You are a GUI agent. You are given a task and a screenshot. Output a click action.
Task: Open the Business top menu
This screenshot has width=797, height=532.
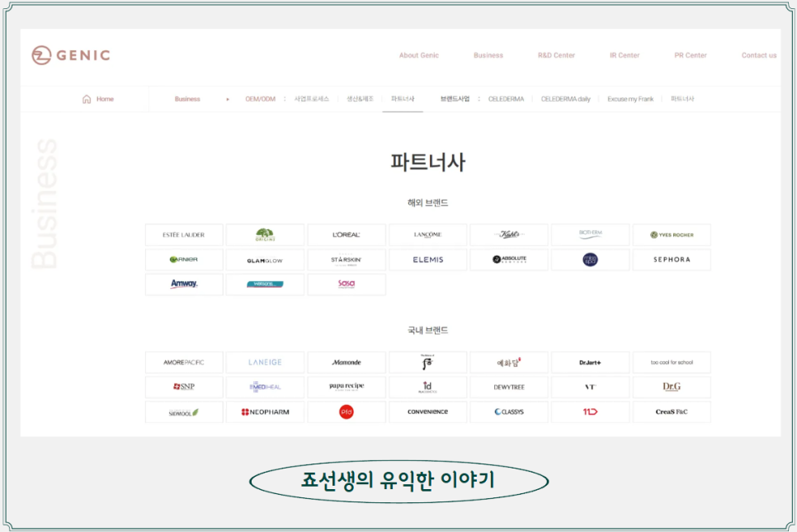488,55
